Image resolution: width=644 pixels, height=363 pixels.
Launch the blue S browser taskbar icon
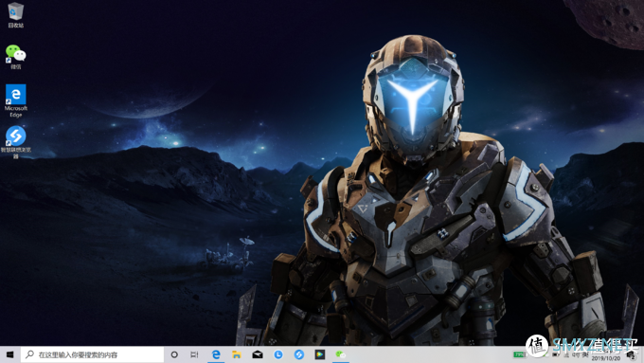pyautogui.click(x=299, y=354)
